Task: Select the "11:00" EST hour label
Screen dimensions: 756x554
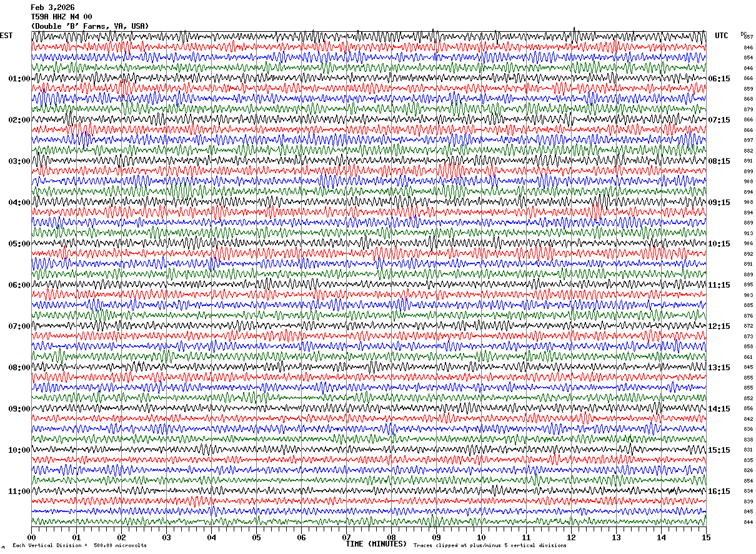Action: (19, 491)
